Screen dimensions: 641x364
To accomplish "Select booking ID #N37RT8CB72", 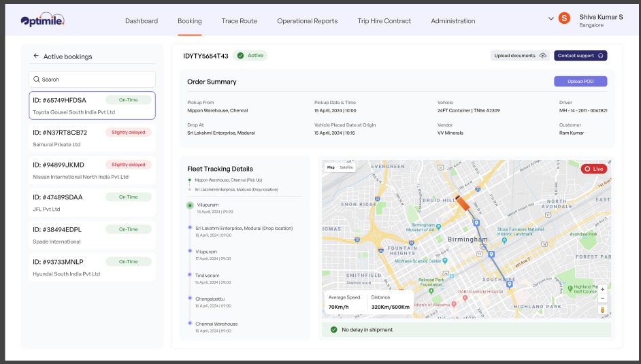I will (92, 137).
